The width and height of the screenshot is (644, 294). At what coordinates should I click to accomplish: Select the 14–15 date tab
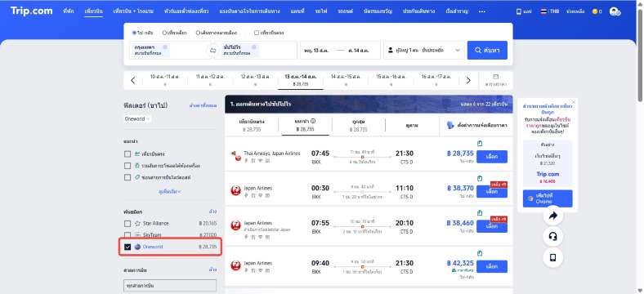pyautogui.click(x=346, y=80)
